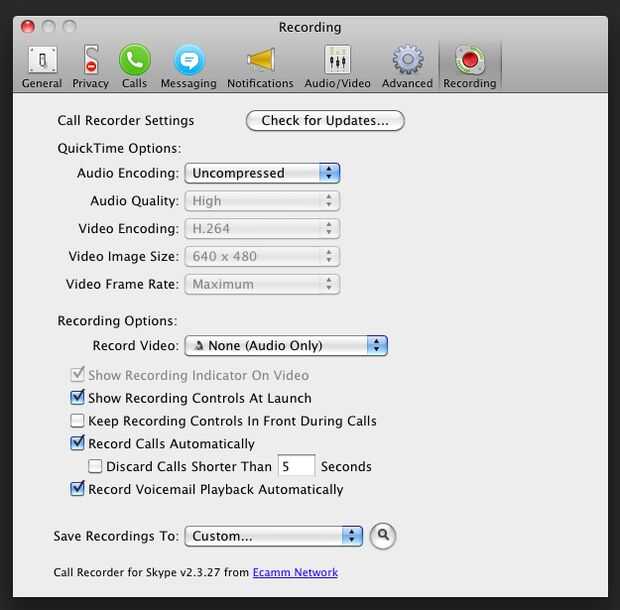Open the Privacy preferences pane

(91, 66)
